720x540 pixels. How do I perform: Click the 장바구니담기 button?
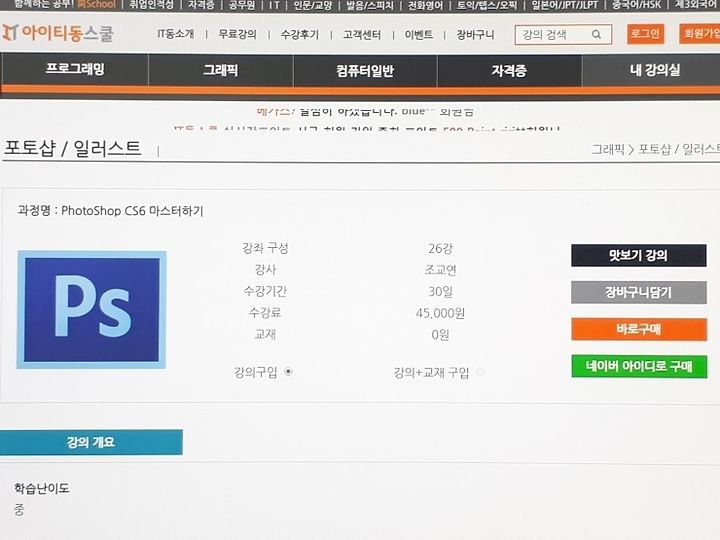coord(639,292)
